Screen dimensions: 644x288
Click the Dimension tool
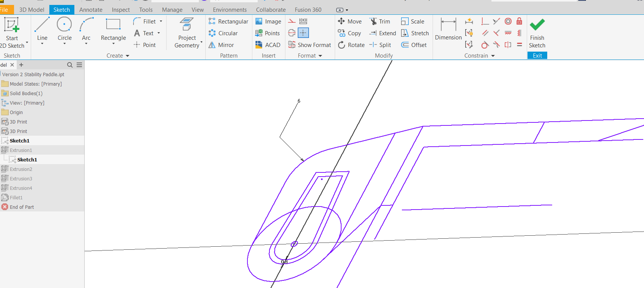(x=448, y=29)
